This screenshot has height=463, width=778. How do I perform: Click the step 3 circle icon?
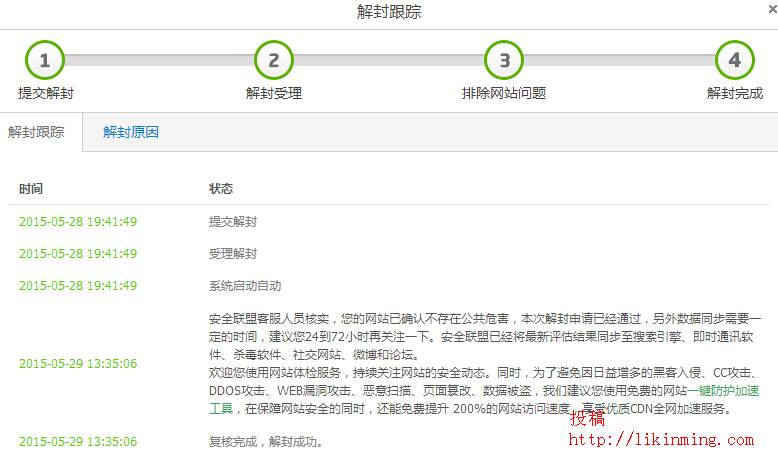pos(504,60)
